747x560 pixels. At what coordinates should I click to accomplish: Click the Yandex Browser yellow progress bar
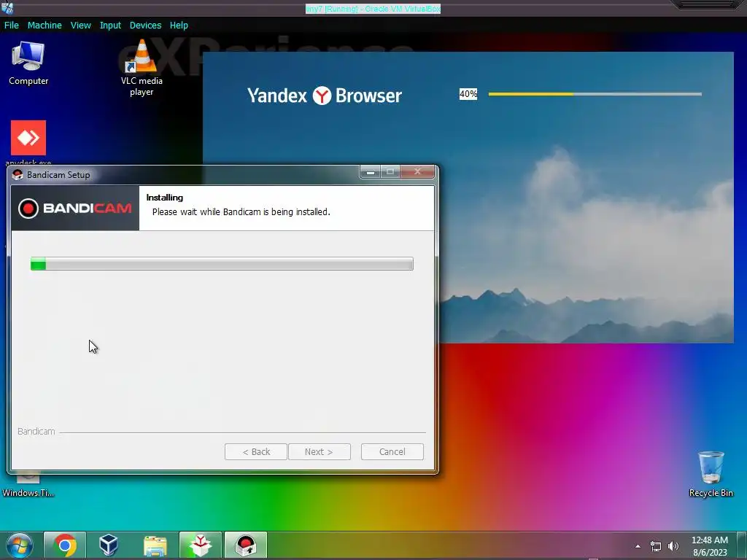coord(595,94)
